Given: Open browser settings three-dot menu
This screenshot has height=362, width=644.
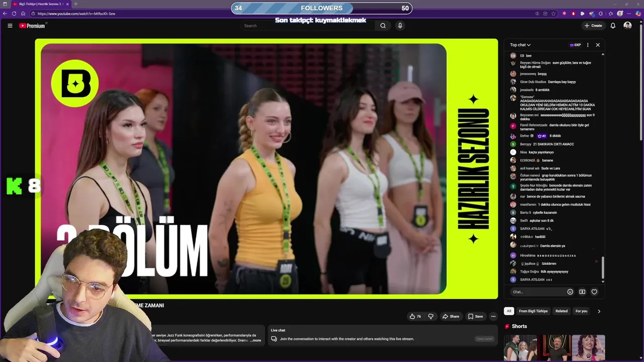Looking at the screenshot, I should [630, 14].
